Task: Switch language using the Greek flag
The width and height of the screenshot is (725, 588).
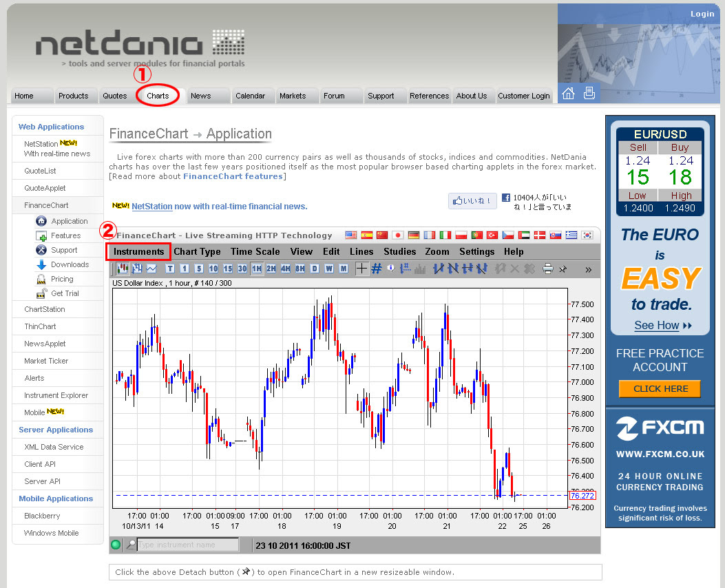Action: pyautogui.click(x=571, y=235)
